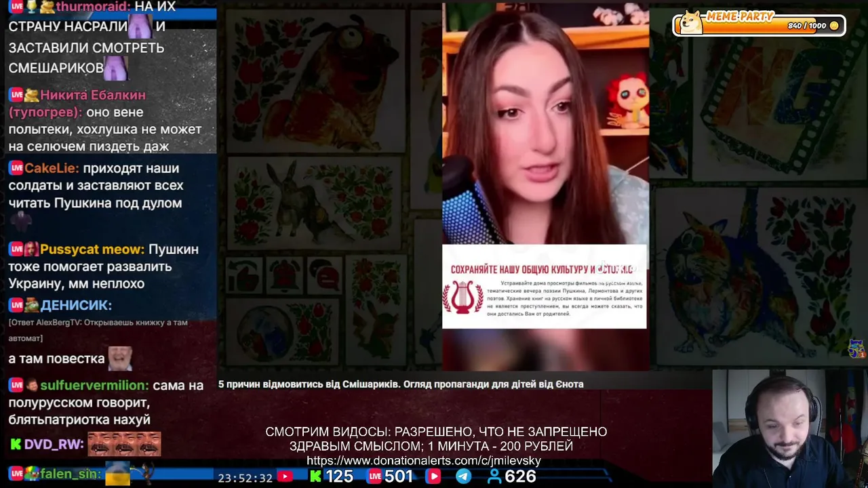Click the Kick viewer count 125
Image resolution: width=868 pixels, height=488 pixels.
(339, 476)
